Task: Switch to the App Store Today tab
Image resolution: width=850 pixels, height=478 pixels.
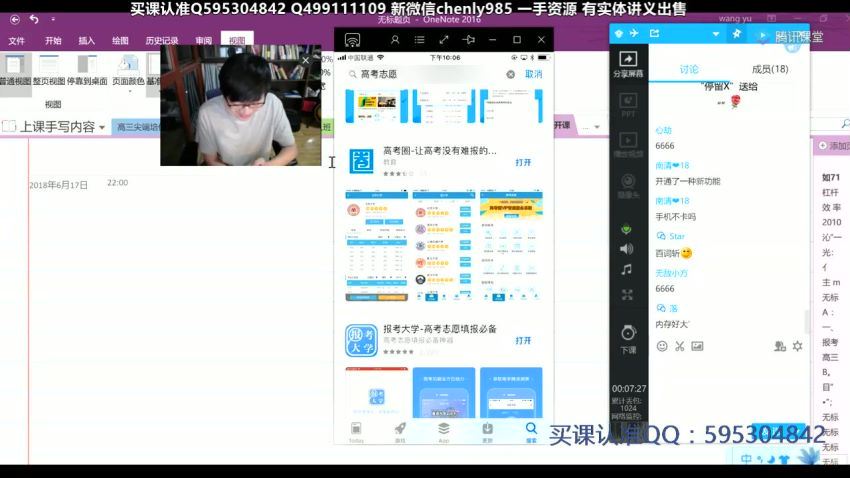Action: (356, 432)
